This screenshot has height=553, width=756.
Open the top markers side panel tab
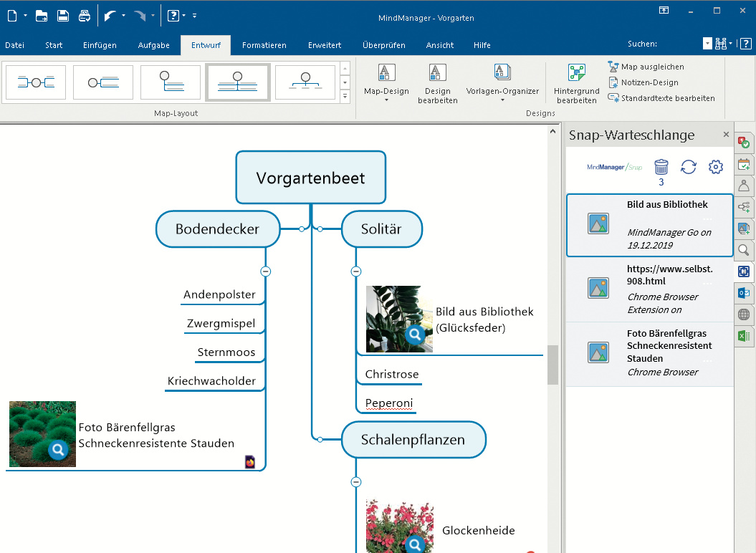tap(744, 143)
